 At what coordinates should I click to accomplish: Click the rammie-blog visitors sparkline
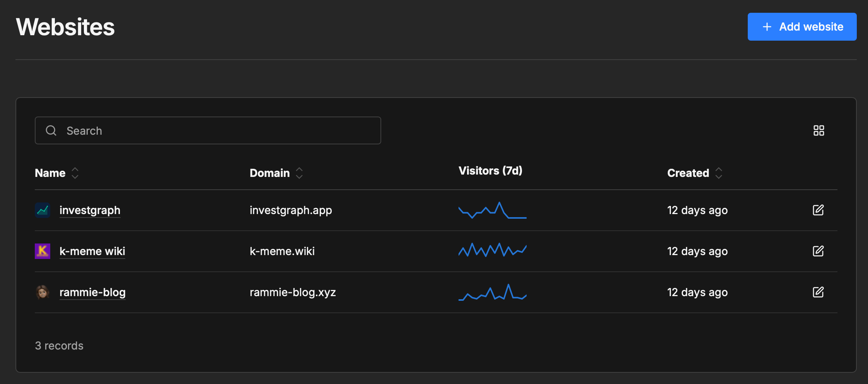[x=493, y=292]
